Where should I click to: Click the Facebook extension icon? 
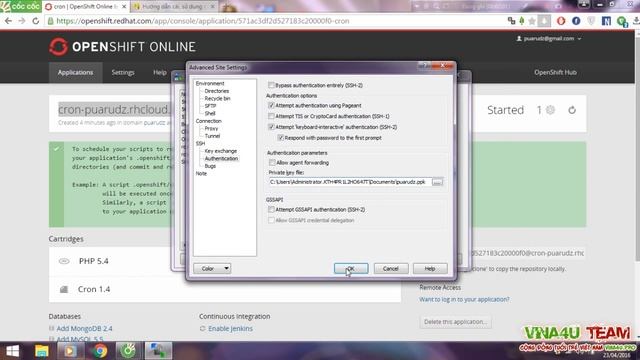576,21
